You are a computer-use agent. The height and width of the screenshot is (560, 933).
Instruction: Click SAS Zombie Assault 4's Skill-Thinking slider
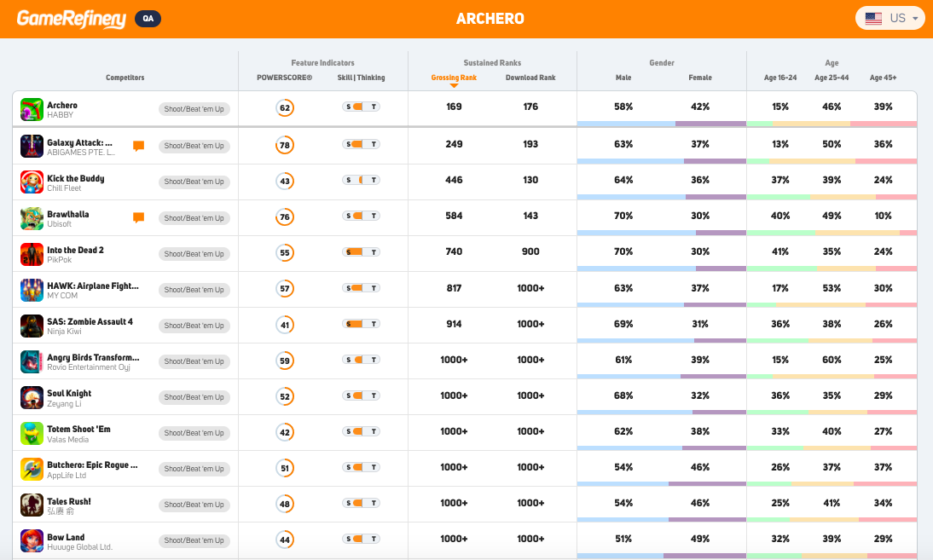pyautogui.click(x=362, y=324)
